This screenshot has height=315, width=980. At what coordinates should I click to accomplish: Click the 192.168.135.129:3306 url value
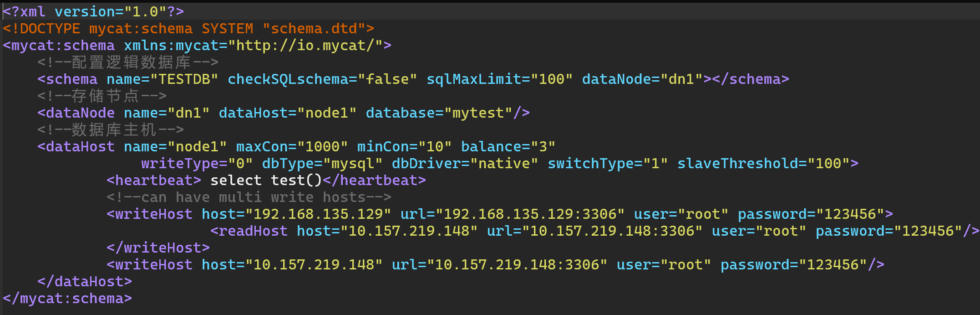(530, 214)
